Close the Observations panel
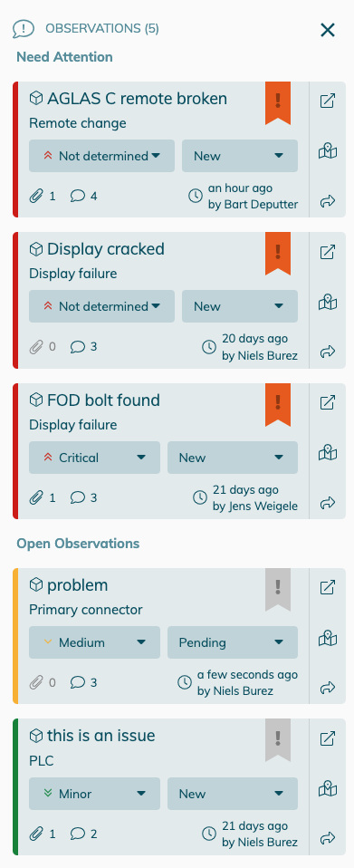Screen dimensions: 354x868 click(328, 30)
